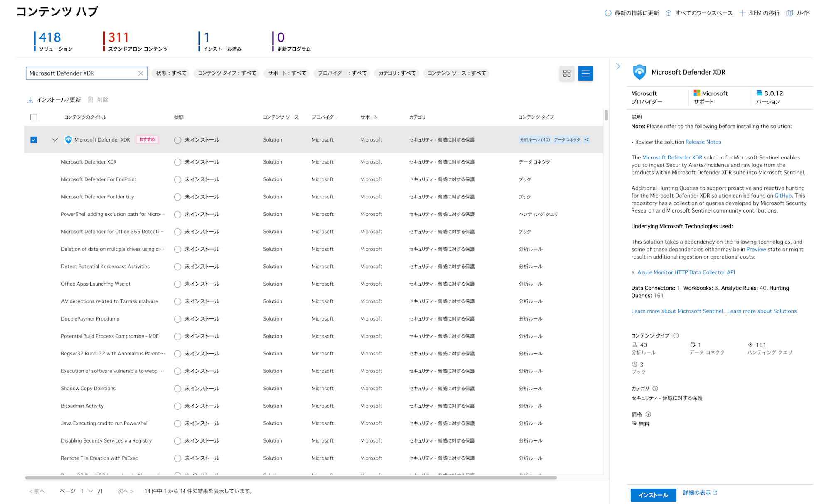
Task: Click info icon next to 価格
Action: pos(648,414)
